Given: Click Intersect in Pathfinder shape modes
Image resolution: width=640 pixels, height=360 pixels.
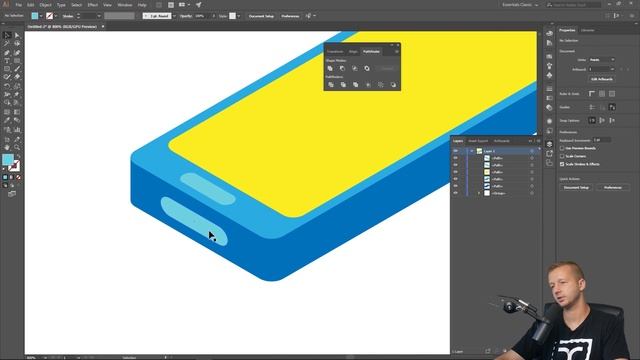Looking at the screenshot, I should (355, 69).
